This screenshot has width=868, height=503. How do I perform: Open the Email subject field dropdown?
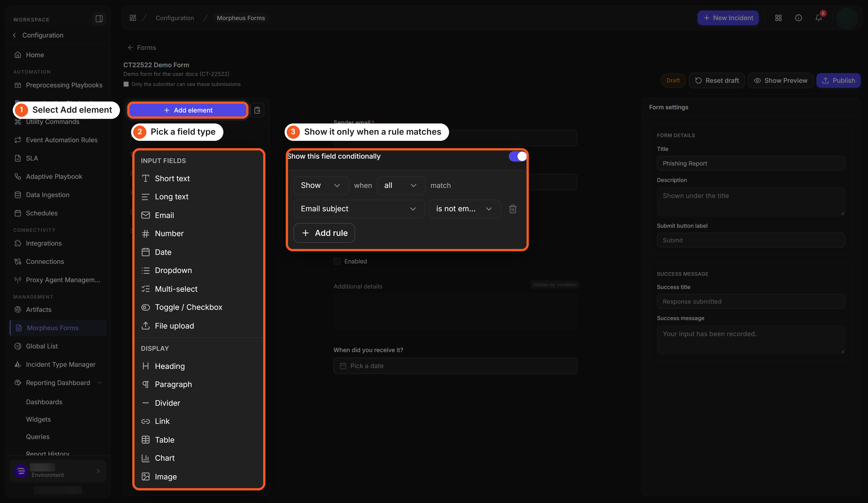359,209
